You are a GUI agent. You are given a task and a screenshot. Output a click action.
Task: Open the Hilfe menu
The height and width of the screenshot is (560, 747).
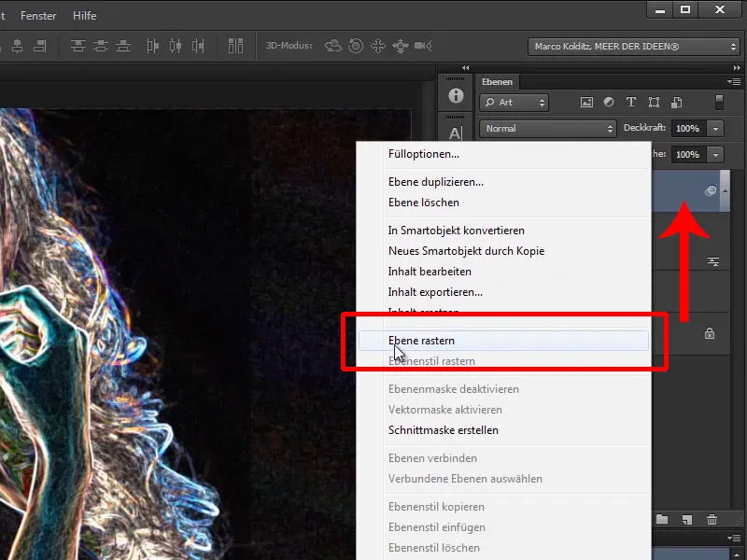pos(85,16)
